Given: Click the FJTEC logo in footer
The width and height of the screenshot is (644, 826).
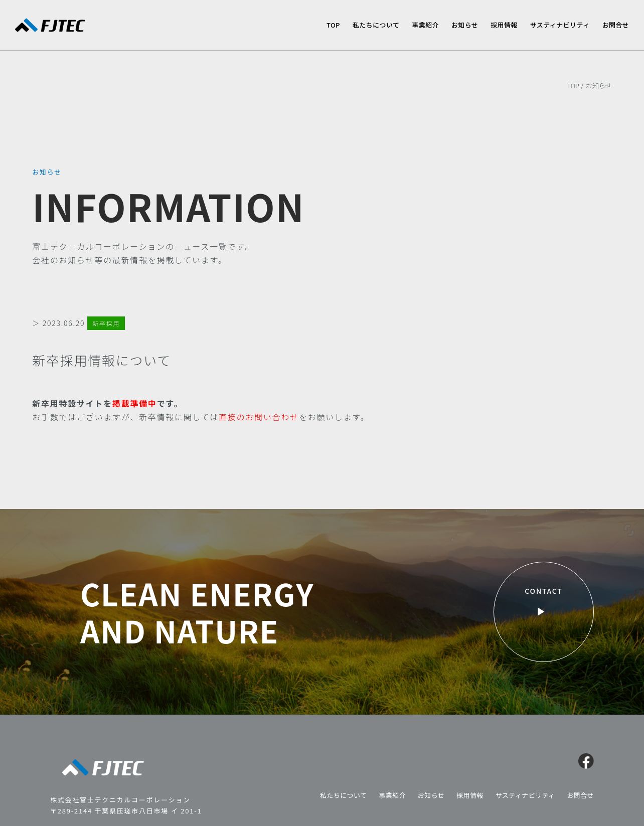Looking at the screenshot, I should click(103, 768).
